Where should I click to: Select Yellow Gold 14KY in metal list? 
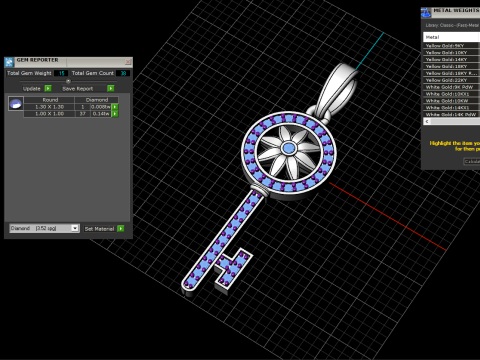coord(451,59)
